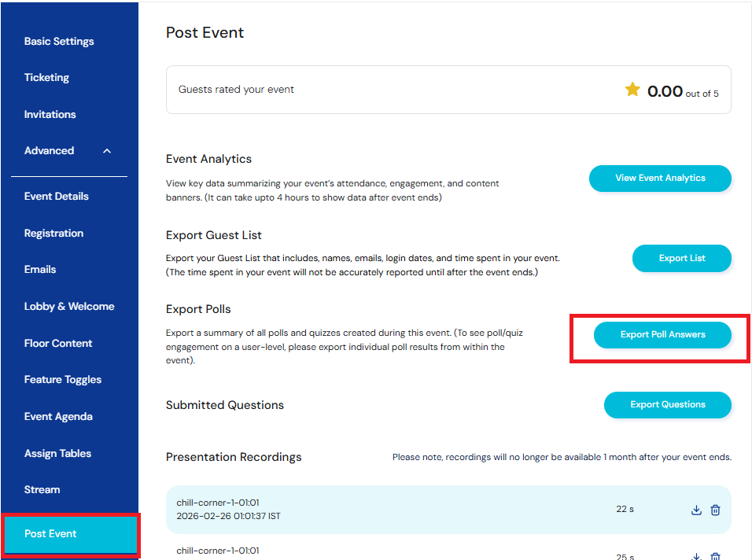This screenshot has width=752, height=560.
Task: Open Basic Settings in sidebar
Action: tap(59, 41)
